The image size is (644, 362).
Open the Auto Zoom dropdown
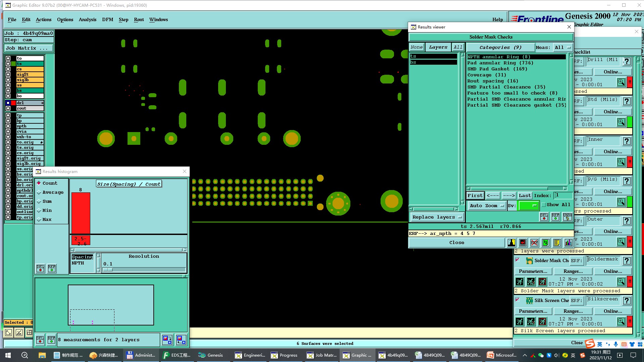point(487,205)
